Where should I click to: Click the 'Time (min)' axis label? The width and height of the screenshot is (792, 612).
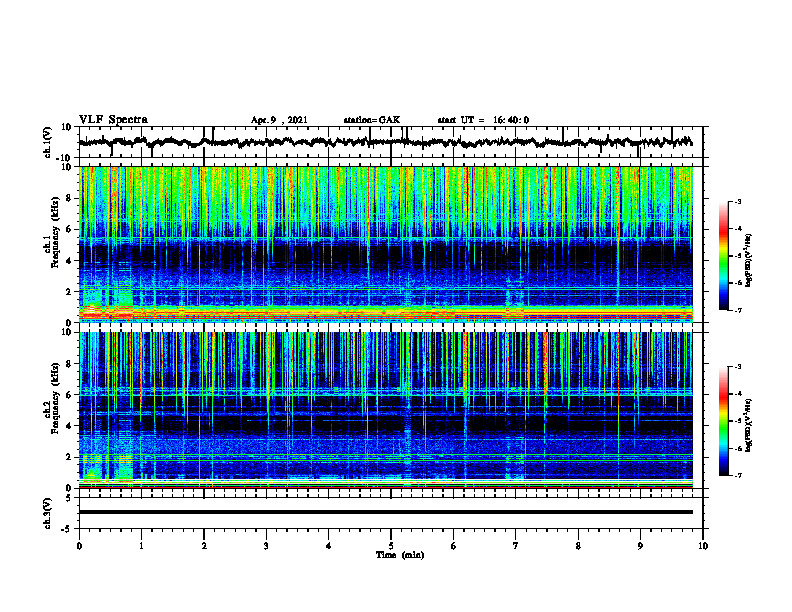400,555
